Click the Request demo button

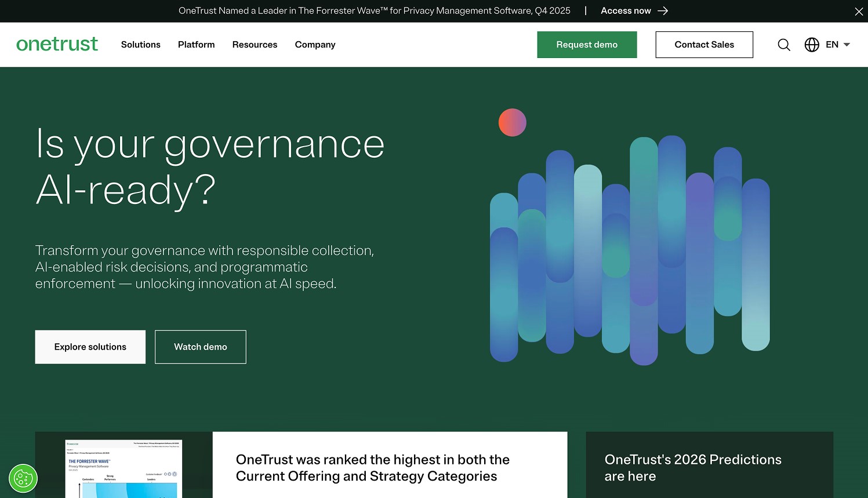(587, 44)
